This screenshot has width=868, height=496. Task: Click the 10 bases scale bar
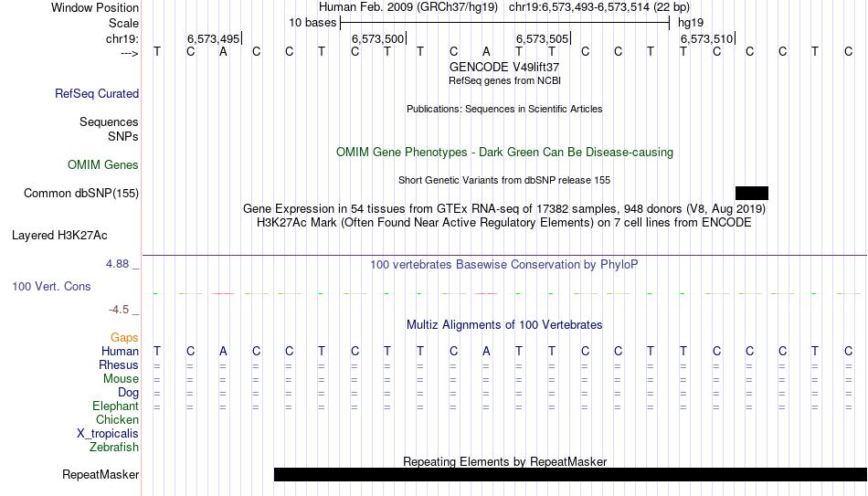(504, 23)
